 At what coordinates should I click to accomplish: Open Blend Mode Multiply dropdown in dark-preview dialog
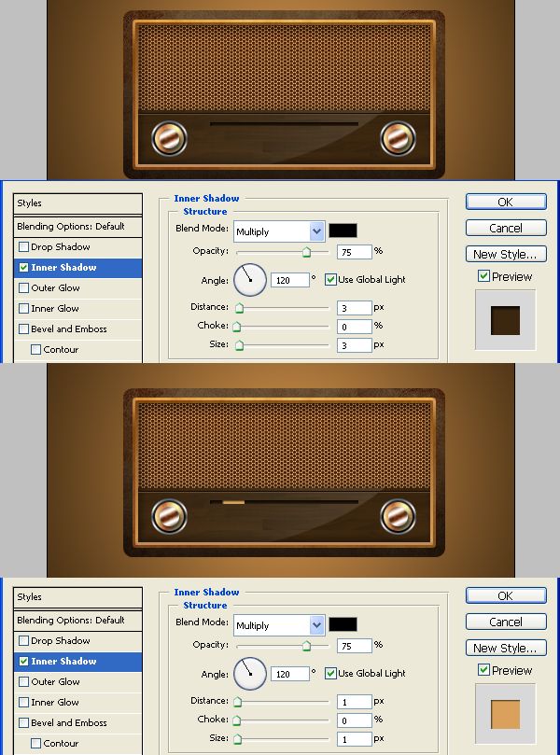(279, 231)
